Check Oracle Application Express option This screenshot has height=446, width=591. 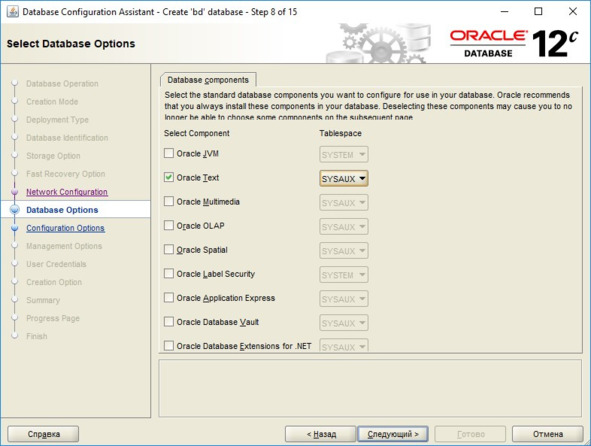pos(169,297)
